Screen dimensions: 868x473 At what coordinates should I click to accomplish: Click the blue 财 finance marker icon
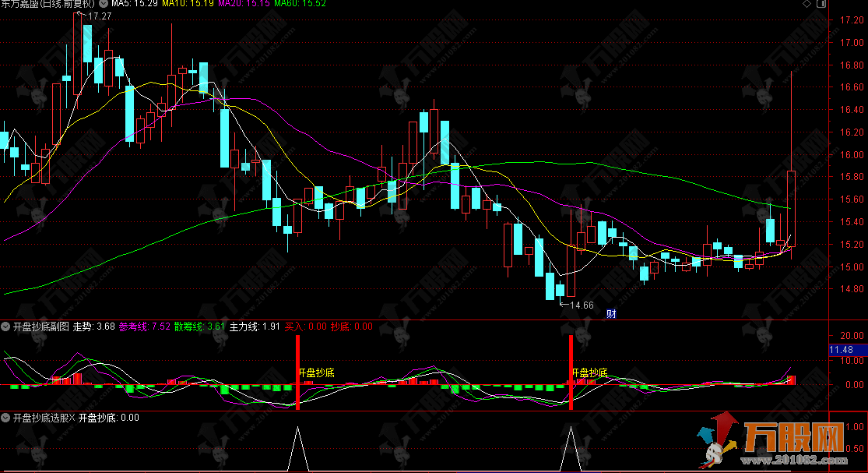(x=611, y=314)
